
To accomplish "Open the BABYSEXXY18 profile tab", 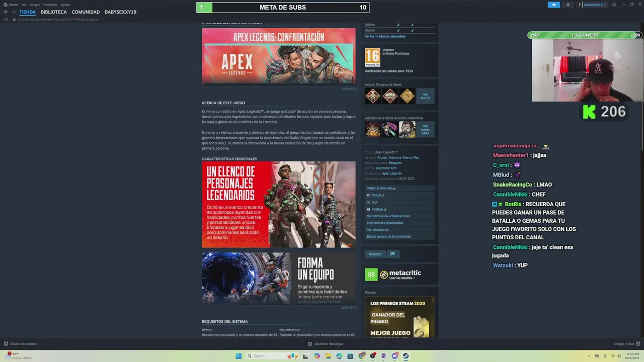I will [120, 12].
